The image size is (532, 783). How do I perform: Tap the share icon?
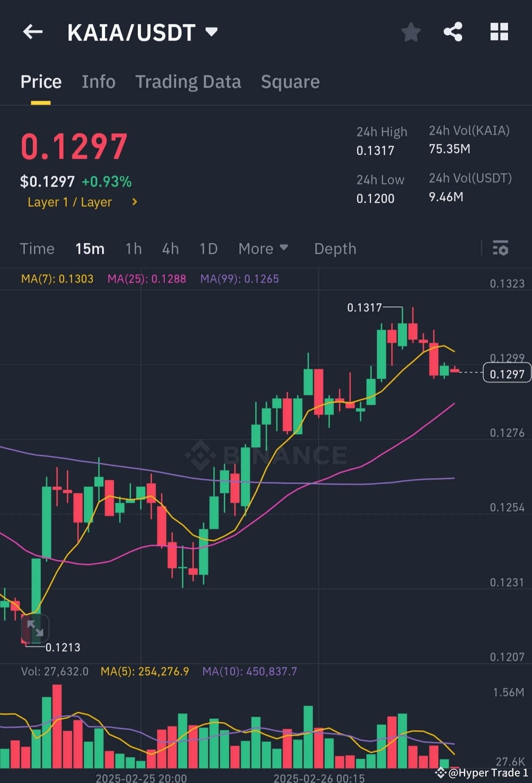click(x=453, y=31)
